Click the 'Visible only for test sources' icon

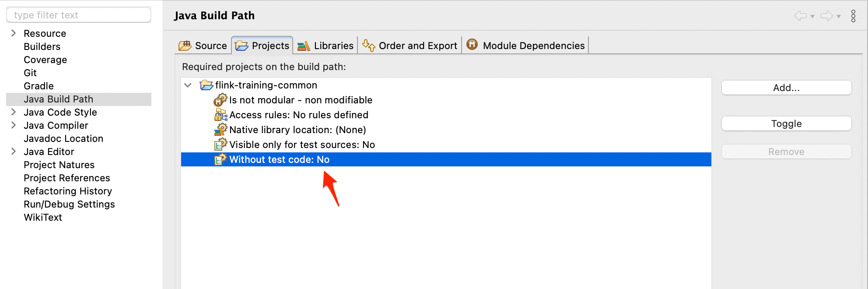[220, 144]
